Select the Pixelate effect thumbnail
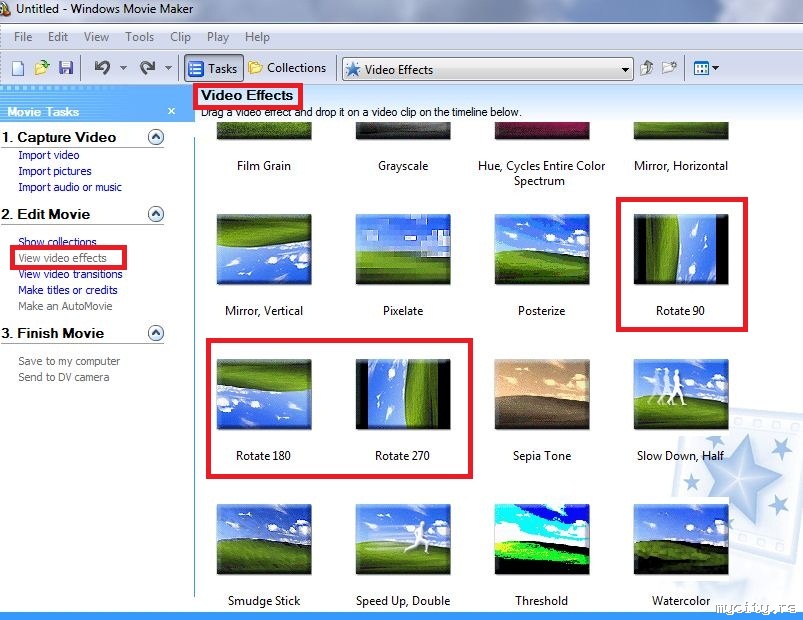This screenshot has width=803, height=620. (x=403, y=249)
